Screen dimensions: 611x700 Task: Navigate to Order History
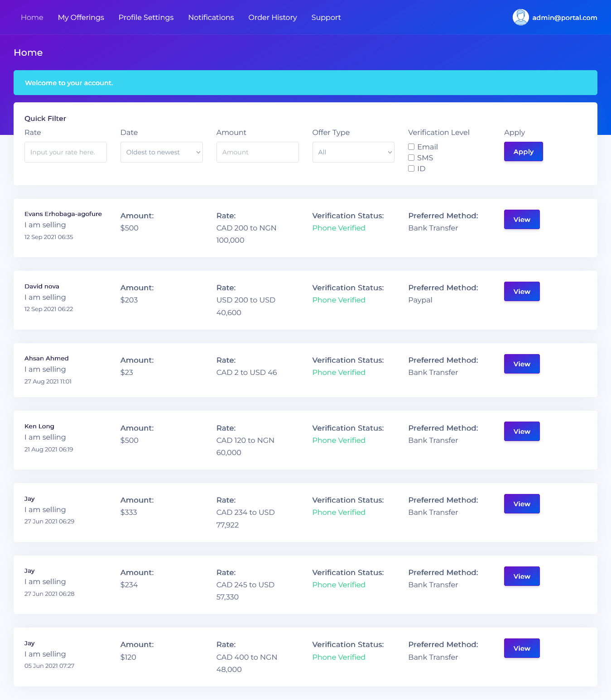tap(273, 17)
